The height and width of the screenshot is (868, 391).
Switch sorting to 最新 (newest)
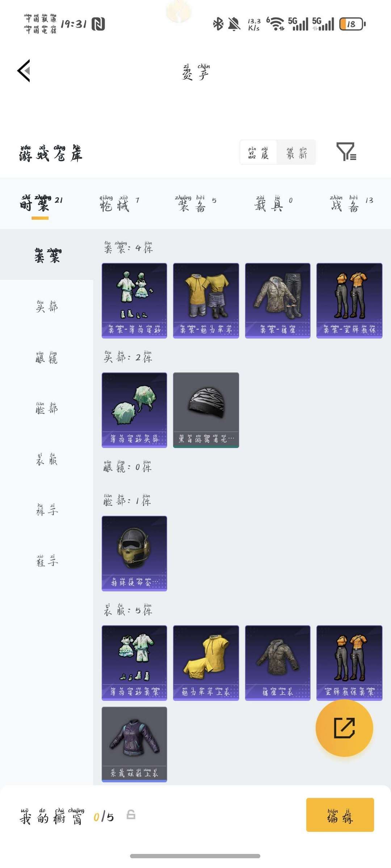tap(297, 152)
